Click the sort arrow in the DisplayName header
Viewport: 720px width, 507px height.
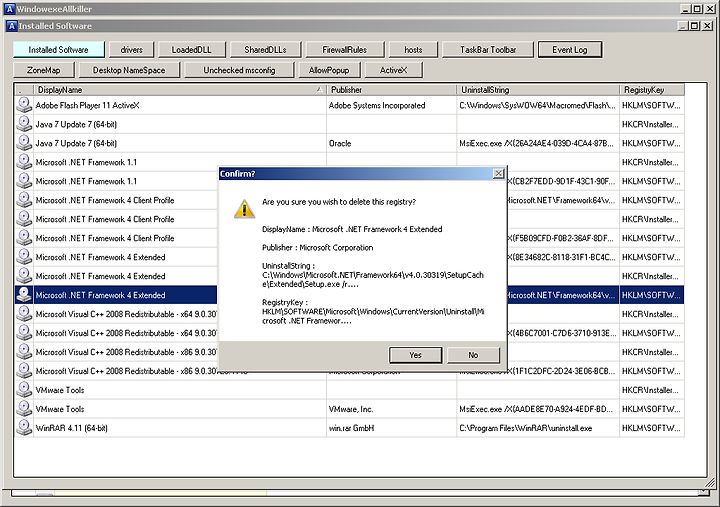click(x=319, y=90)
